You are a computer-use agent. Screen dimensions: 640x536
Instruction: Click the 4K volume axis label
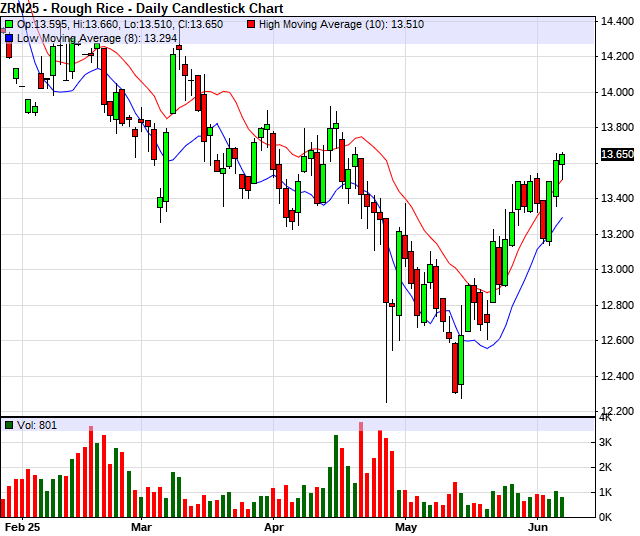coord(605,418)
